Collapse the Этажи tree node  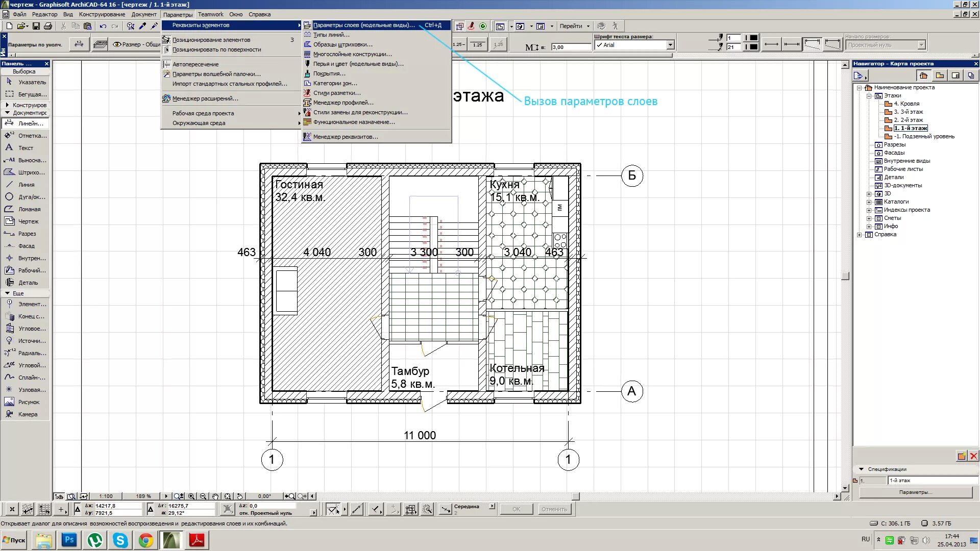869,96
